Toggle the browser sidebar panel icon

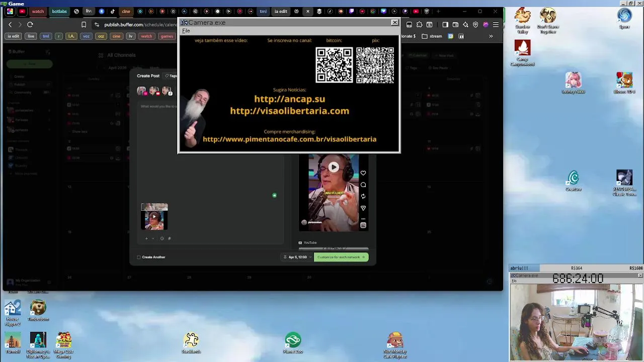(x=445, y=24)
